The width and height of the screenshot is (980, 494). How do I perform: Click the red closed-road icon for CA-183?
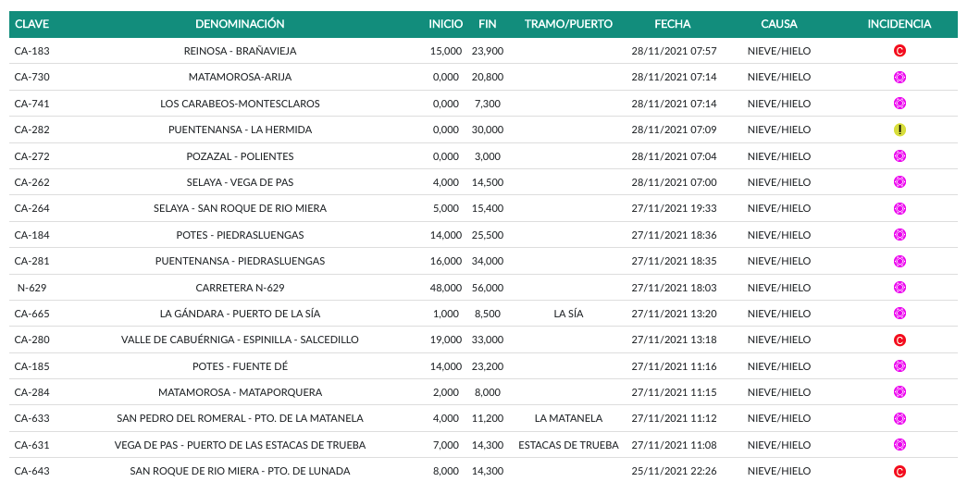point(899,51)
